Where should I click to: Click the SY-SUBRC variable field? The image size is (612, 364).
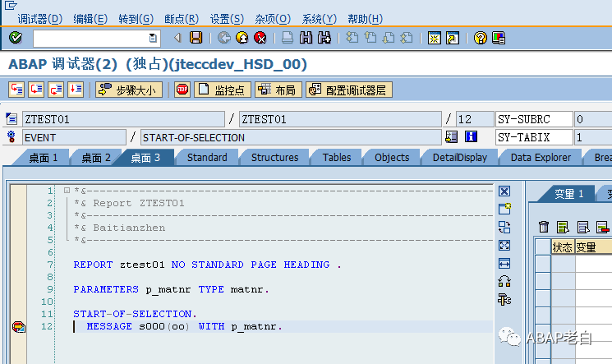click(533, 119)
